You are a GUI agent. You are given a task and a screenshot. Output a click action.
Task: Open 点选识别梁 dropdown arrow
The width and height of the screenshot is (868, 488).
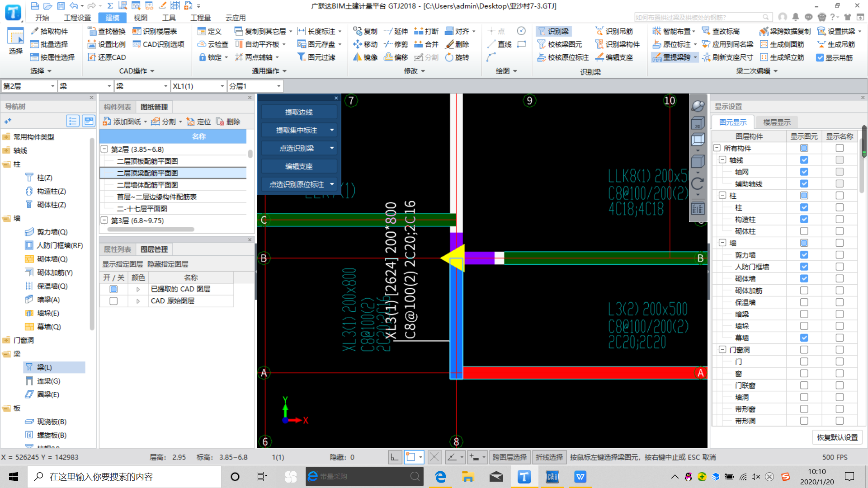click(x=332, y=148)
